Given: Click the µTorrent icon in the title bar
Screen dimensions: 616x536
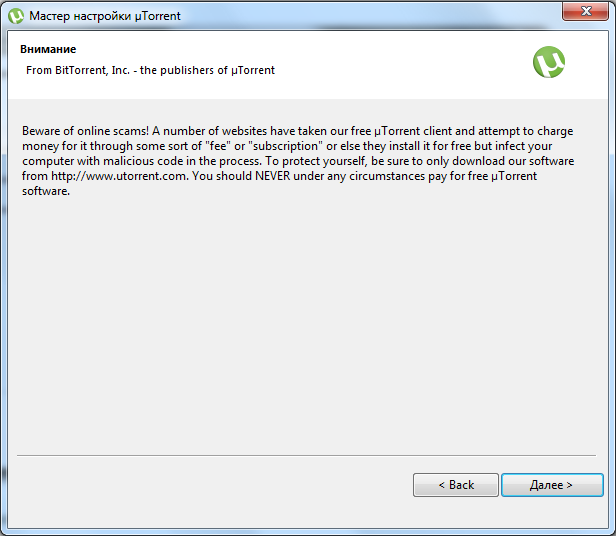Looking at the screenshot, I should (16, 16).
